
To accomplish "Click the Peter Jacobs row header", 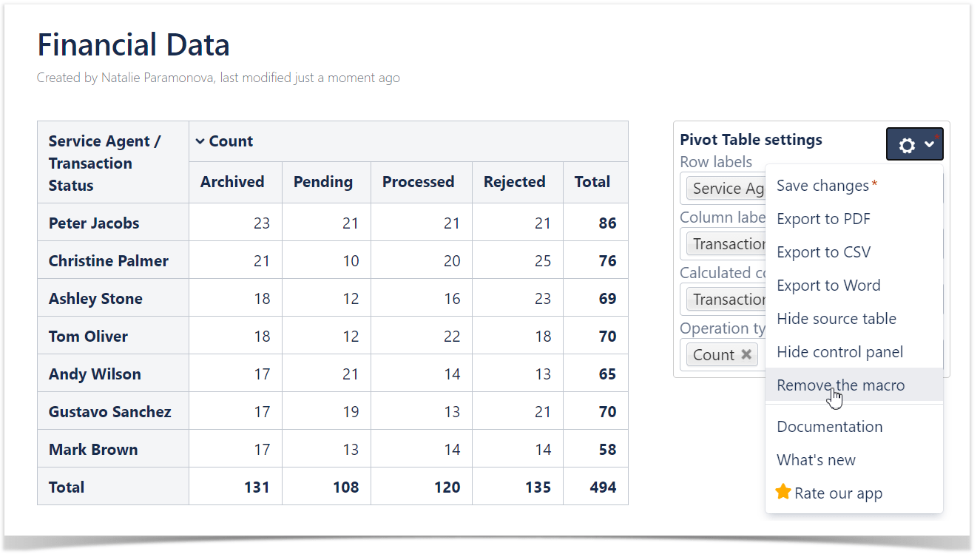I will [x=94, y=223].
